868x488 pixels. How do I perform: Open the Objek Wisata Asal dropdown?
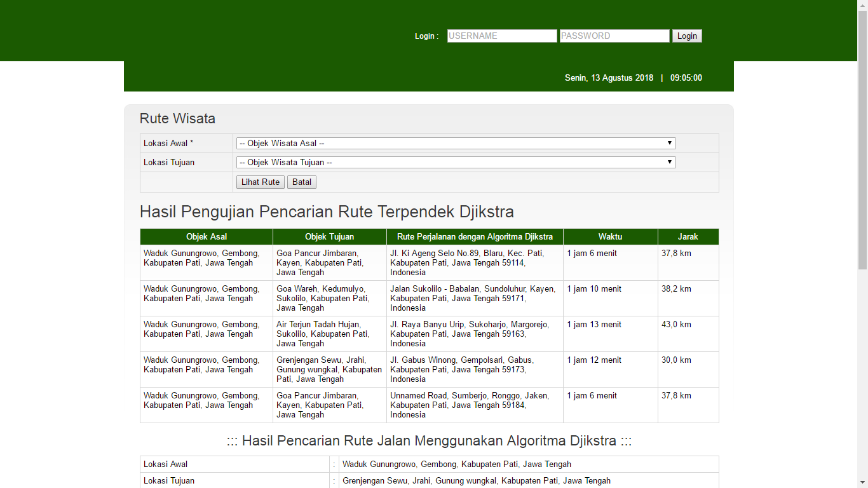click(456, 144)
